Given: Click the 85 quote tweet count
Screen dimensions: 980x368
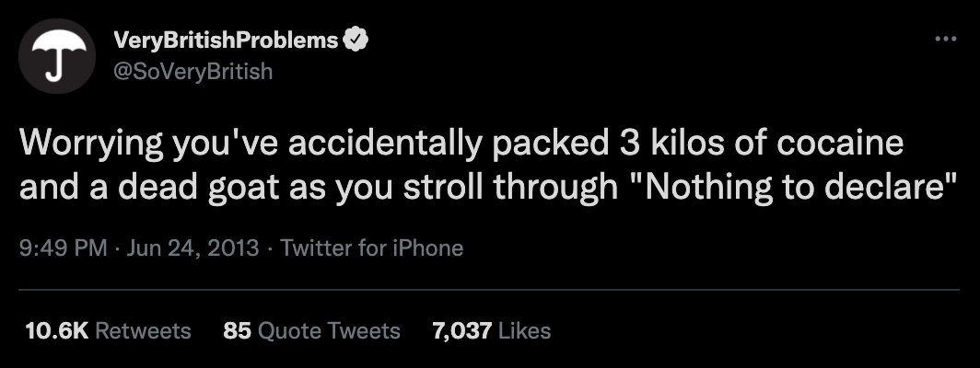Looking at the screenshot, I should (238, 330).
